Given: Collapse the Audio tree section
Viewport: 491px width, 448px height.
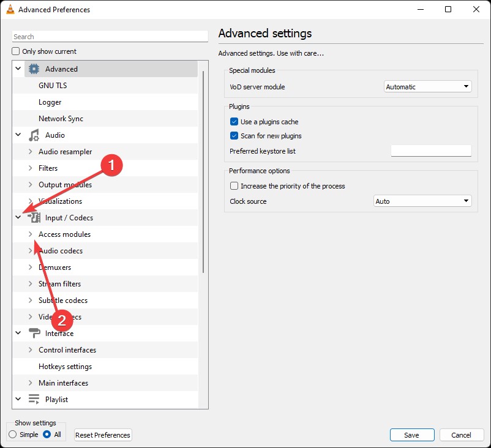Looking at the screenshot, I should [18, 135].
